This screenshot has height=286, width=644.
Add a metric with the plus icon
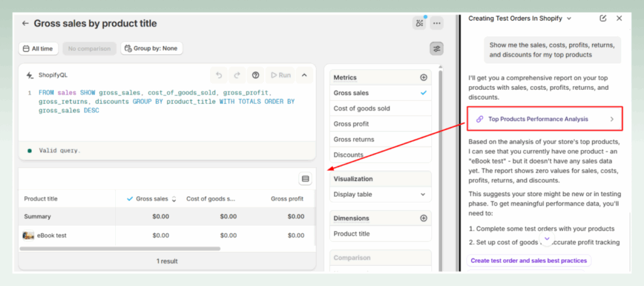(x=423, y=77)
